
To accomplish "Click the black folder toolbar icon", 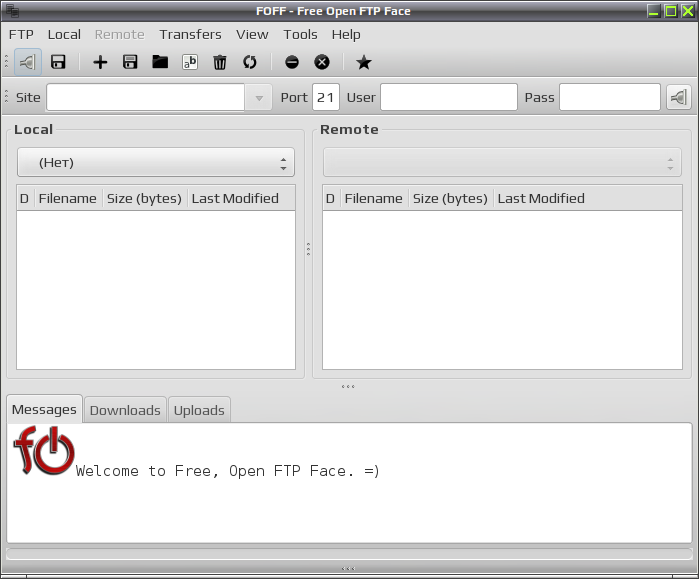I will (x=160, y=62).
